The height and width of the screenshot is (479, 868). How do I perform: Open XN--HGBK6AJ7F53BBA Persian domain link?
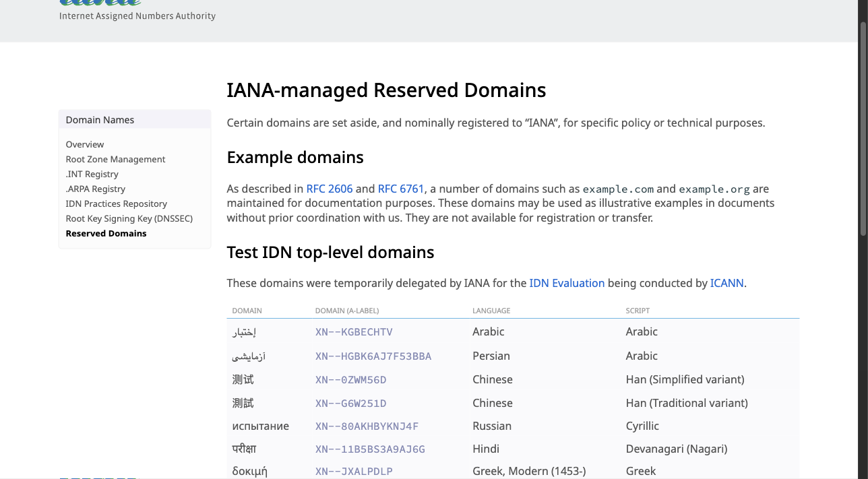click(373, 356)
